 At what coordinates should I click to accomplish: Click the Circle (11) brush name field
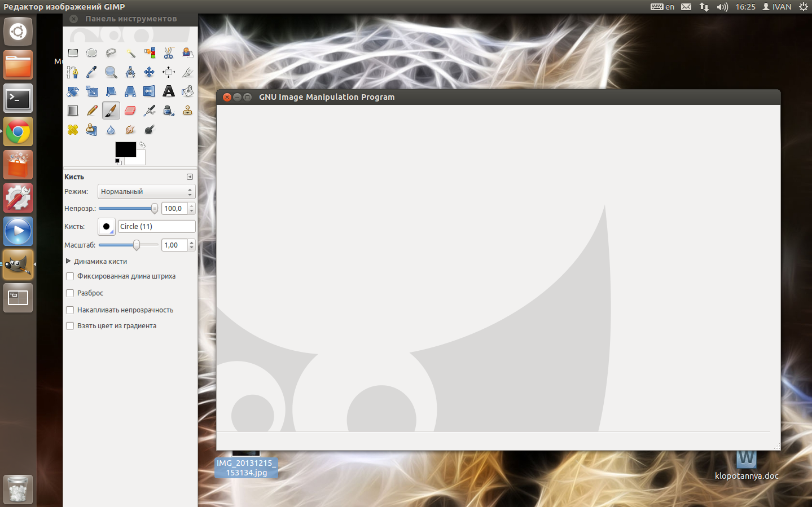[x=157, y=227]
